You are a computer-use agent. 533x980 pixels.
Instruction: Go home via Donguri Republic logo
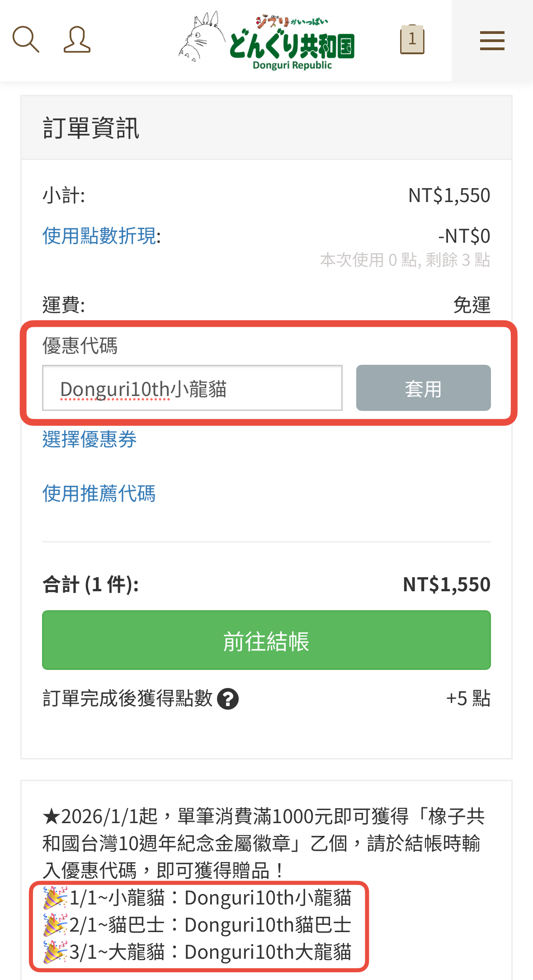point(268,41)
